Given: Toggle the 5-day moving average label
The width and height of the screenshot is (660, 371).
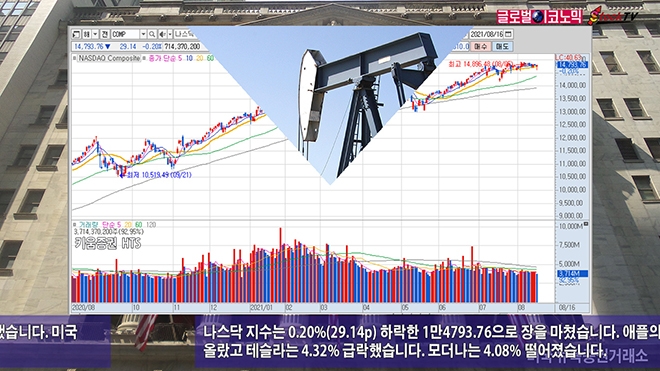Looking at the screenshot, I should (x=180, y=58).
